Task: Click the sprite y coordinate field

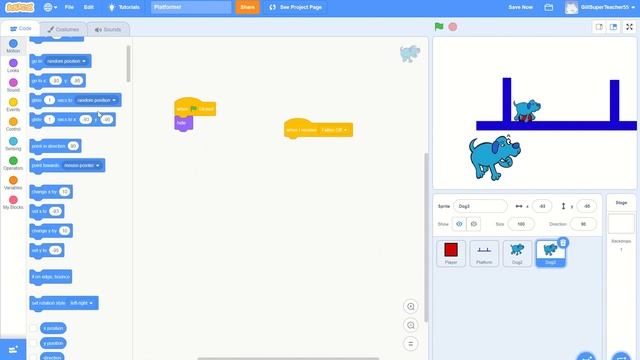Action: 587,206
